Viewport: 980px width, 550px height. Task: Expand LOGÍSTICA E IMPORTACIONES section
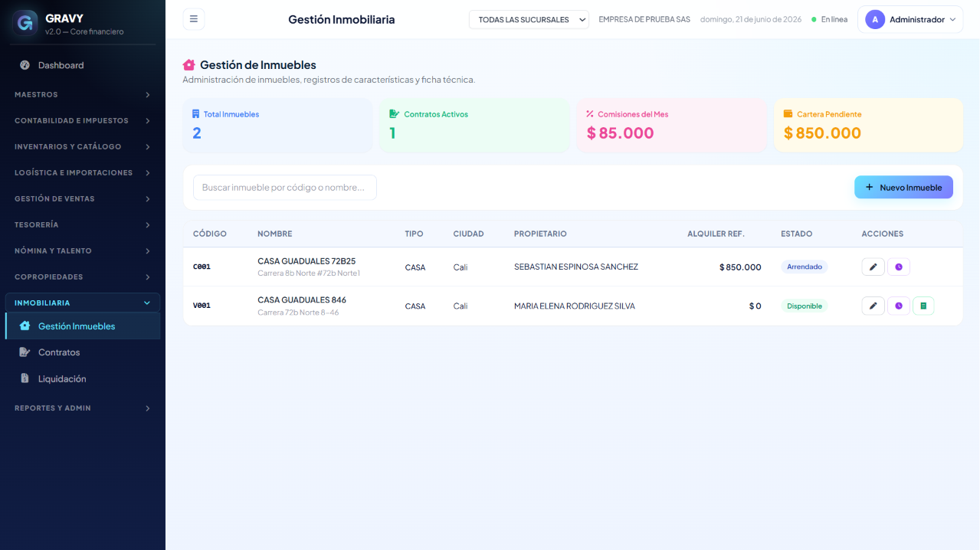(x=83, y=172)
